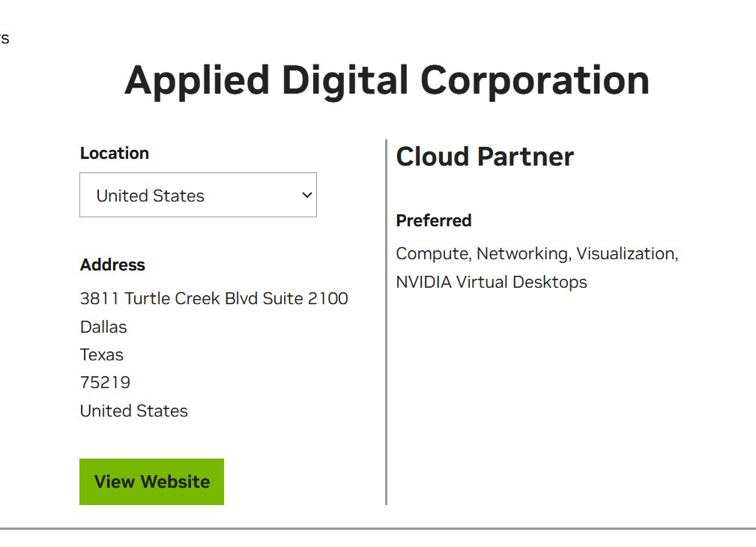Click the state name Texas
Viewport: 756px width, 547px height.
pos(102,354)
